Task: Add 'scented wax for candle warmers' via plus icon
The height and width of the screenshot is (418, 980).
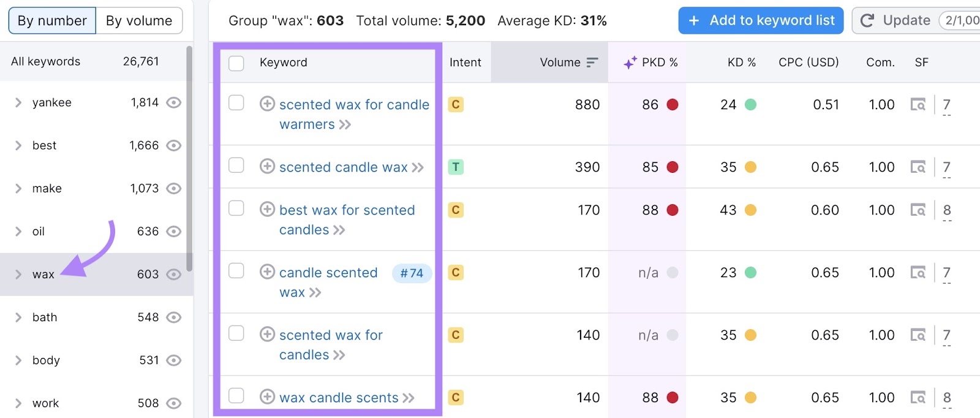Action: [267, 104]
